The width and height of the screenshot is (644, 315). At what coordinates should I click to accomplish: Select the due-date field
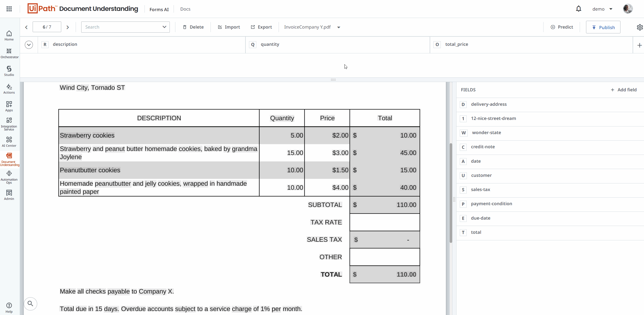pyautogui.click(x=550, y=218)
